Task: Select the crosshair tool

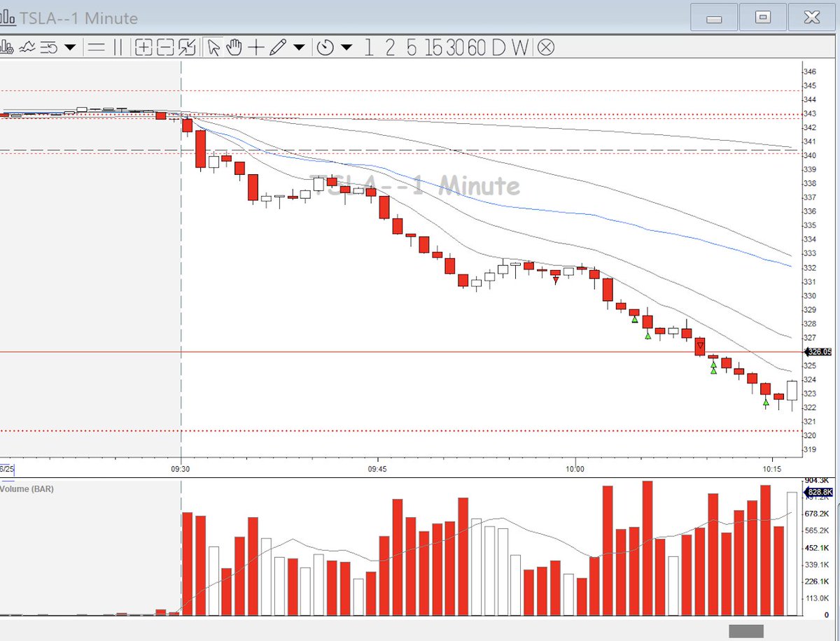Action: click(256, 48)
